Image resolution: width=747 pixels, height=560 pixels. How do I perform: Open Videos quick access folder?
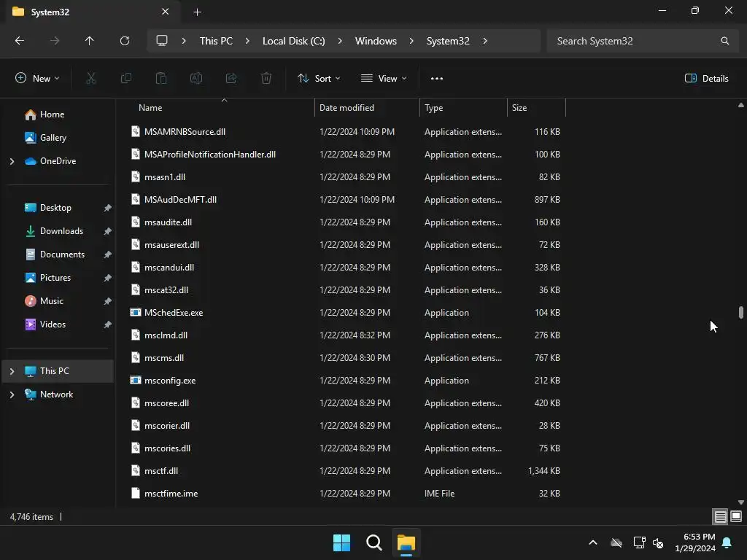[53, 324]
